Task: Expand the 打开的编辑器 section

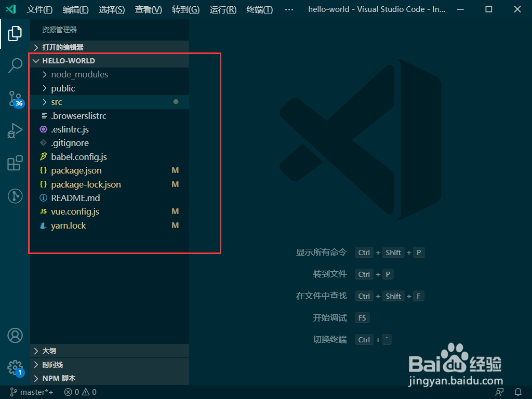Action: [x=110, y=47]
